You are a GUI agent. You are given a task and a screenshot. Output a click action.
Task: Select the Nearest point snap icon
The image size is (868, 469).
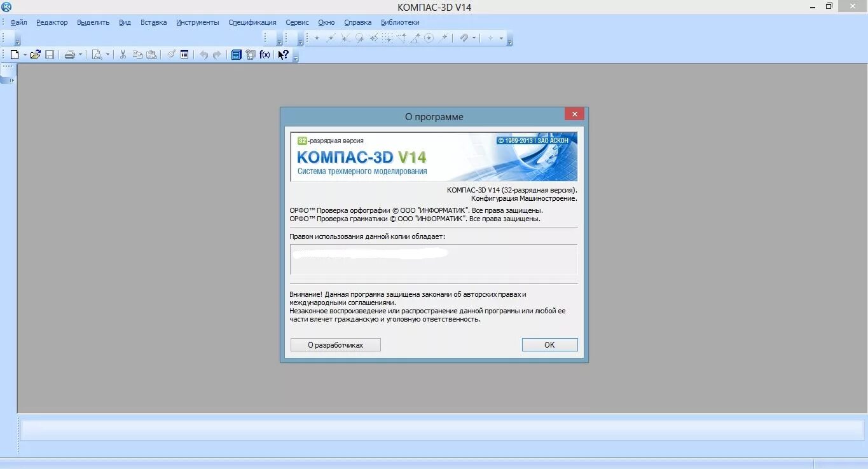click(x=317, y=38)
